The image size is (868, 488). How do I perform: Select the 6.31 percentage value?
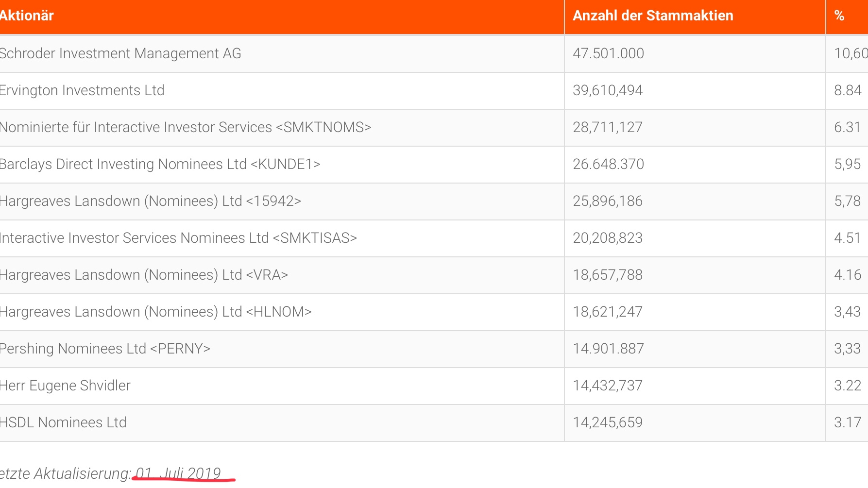tap(848, 127)
